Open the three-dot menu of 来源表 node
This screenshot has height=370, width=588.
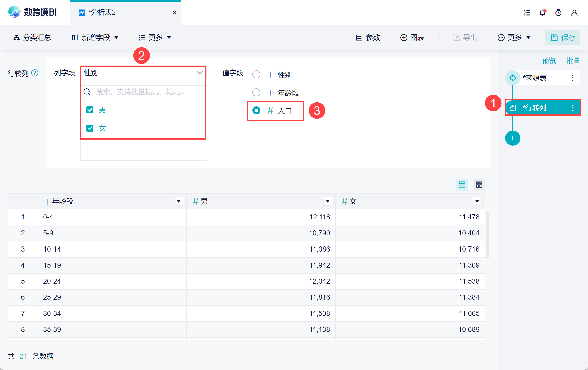[x=573, y=78]
